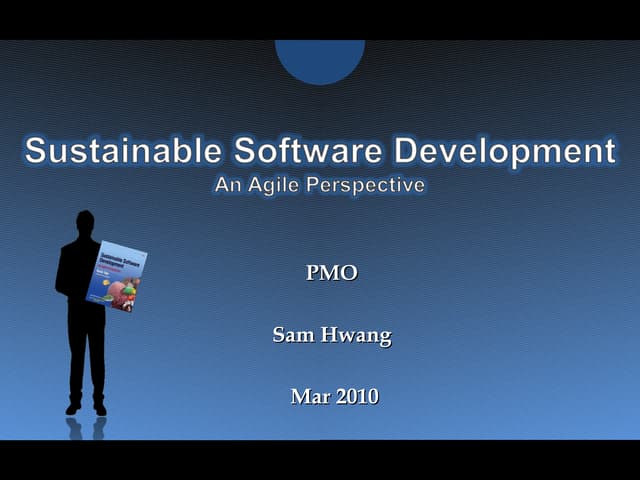Click the word Development in the title
The image size is (640, 480).
(x=505, y=151)
